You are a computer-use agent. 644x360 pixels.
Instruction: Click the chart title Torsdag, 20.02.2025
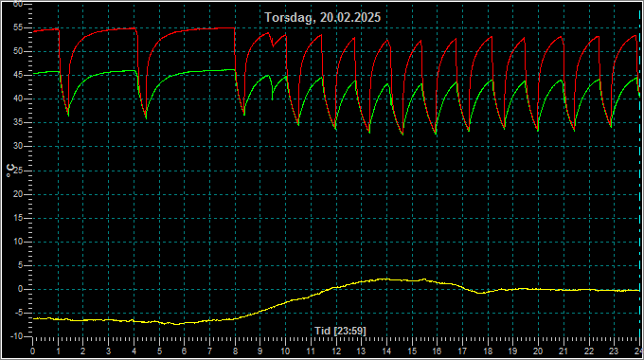click(x=322, y=17)
